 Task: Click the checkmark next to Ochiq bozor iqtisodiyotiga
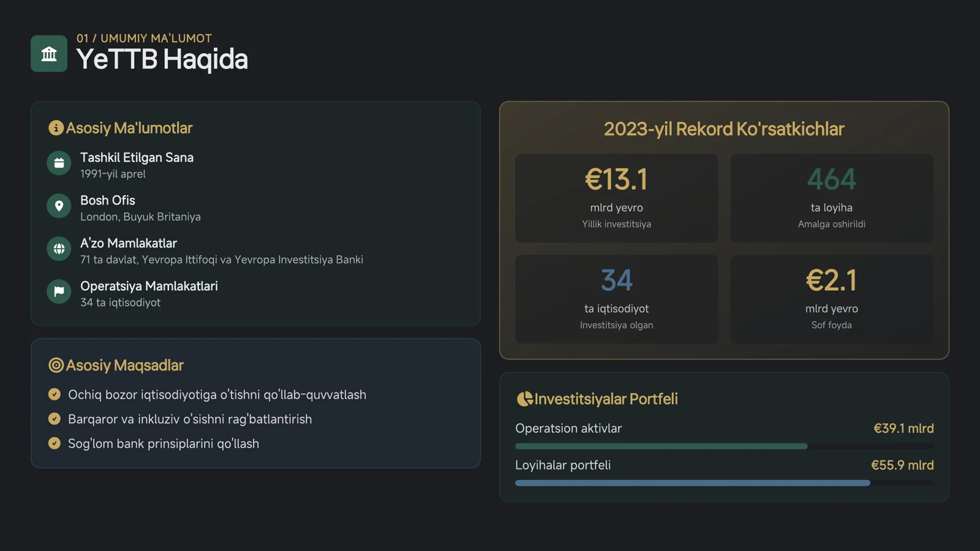(55, 394)
